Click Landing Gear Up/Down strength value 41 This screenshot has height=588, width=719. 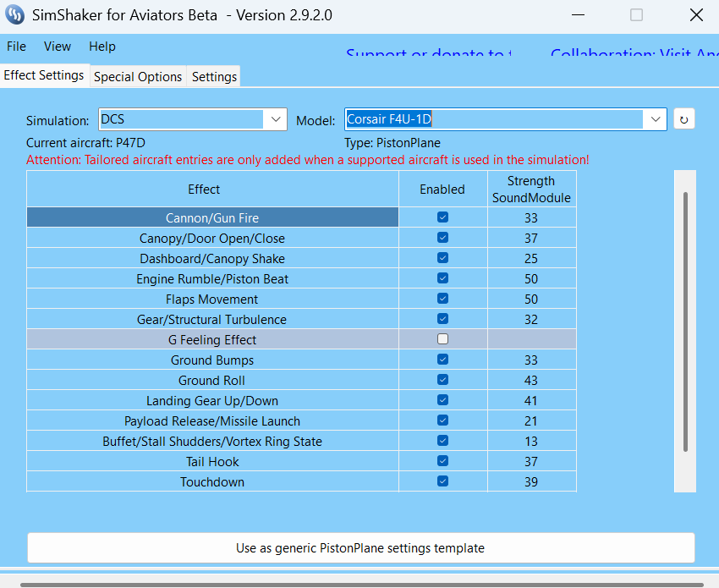531,401
